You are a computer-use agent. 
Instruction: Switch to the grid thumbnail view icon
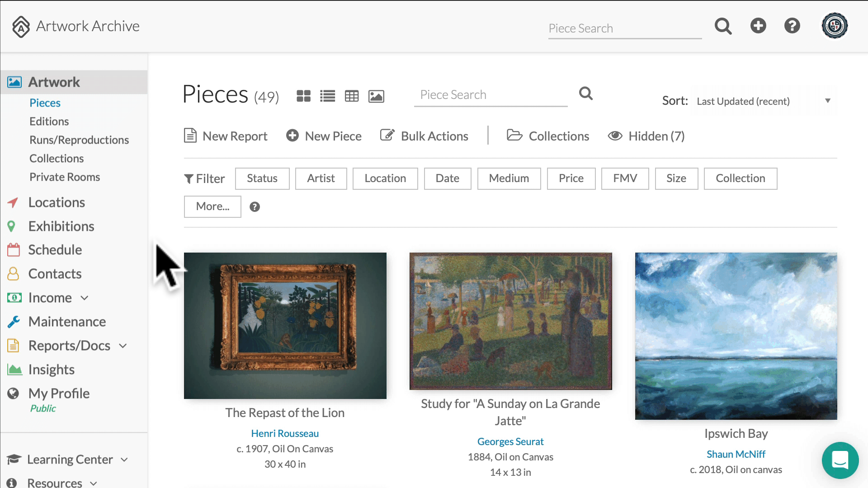303,96
